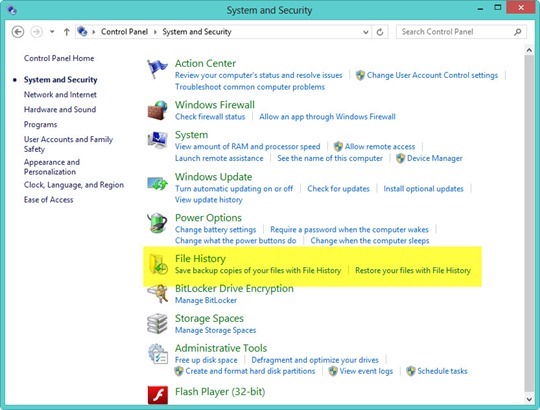Click the Back navigation arrow button
The width and height of the screenshot is (540, 410).
[18, 32]
